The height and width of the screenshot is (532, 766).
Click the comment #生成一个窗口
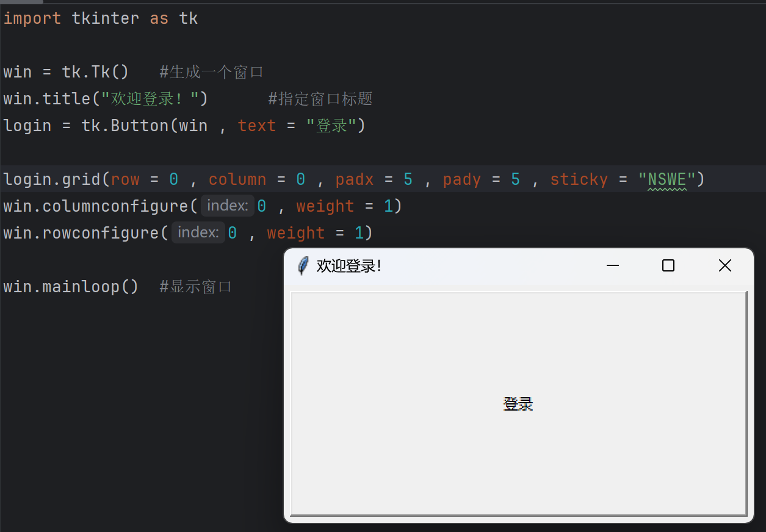(x=211, y=72)
